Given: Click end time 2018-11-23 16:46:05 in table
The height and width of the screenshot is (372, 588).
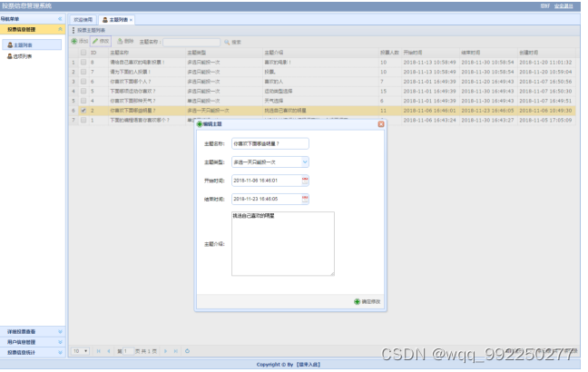Looking at the screenshot, I should tap(487, 111).
